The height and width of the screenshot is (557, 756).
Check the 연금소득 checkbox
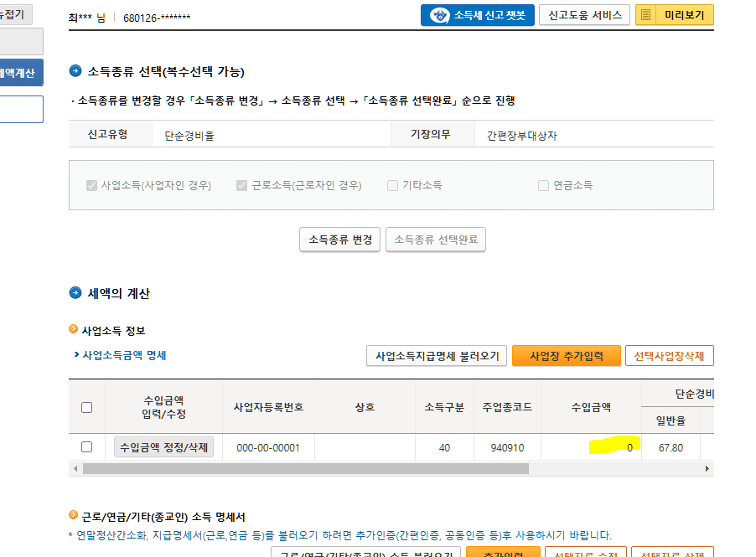click(543, 185)
